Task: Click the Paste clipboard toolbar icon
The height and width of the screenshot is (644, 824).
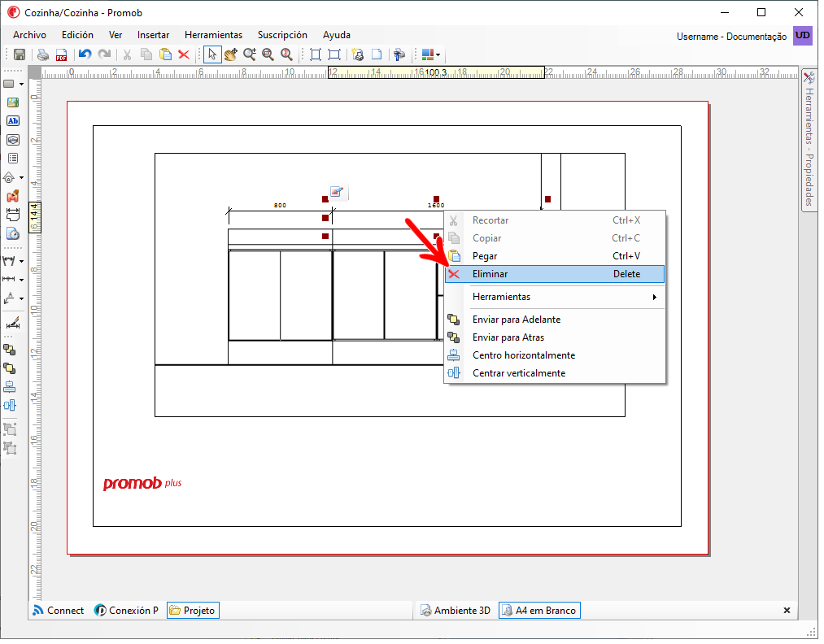Action: point(166,54)
